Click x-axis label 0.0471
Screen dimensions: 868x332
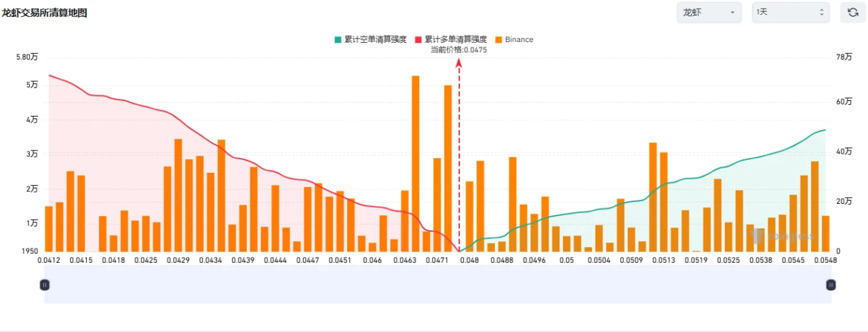pyautogui.click(x=438, y=260)
